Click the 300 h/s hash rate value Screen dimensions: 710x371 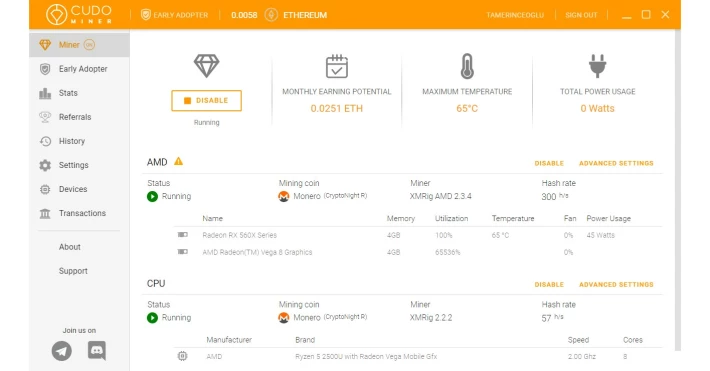pyautogui.click(x=555, y=197)
